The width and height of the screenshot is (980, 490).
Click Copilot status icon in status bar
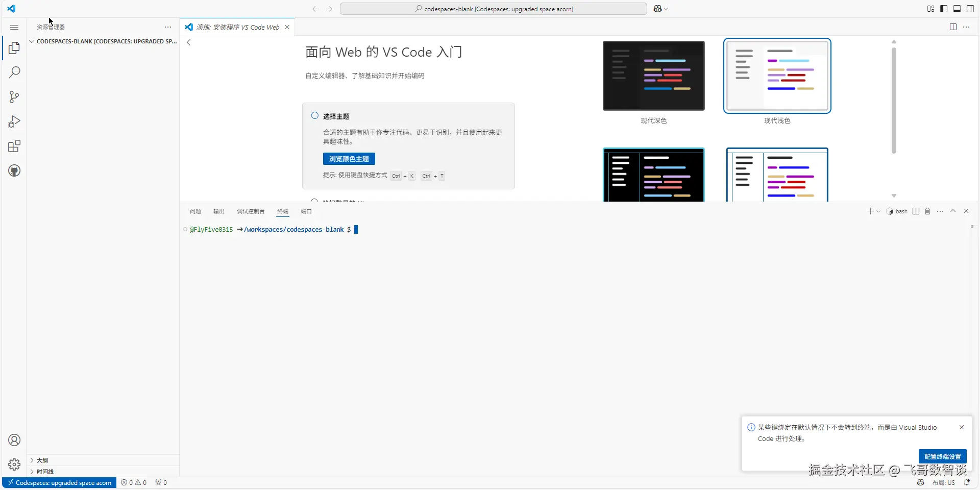point(921,482)
